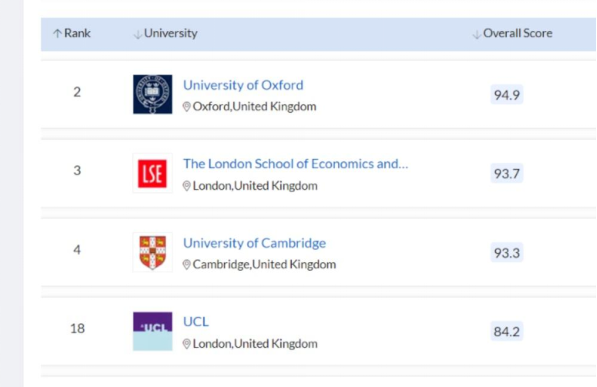Click the location pin in the LSE row

tap(187, 186)
